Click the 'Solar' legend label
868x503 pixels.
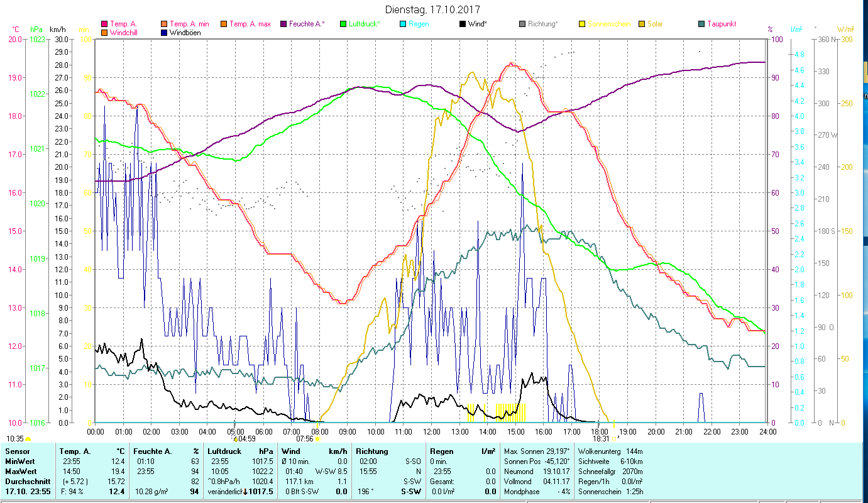[x=655, y=24]
